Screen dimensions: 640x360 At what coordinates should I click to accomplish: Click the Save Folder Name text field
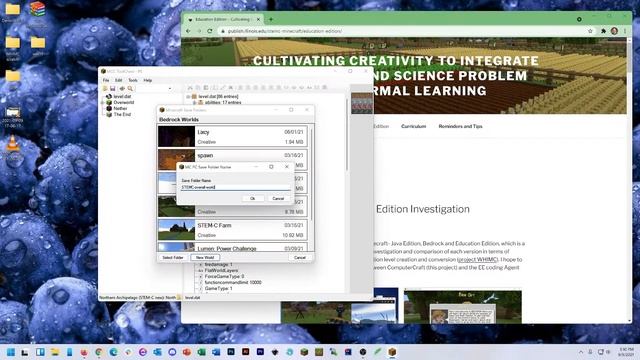(236, 187)
